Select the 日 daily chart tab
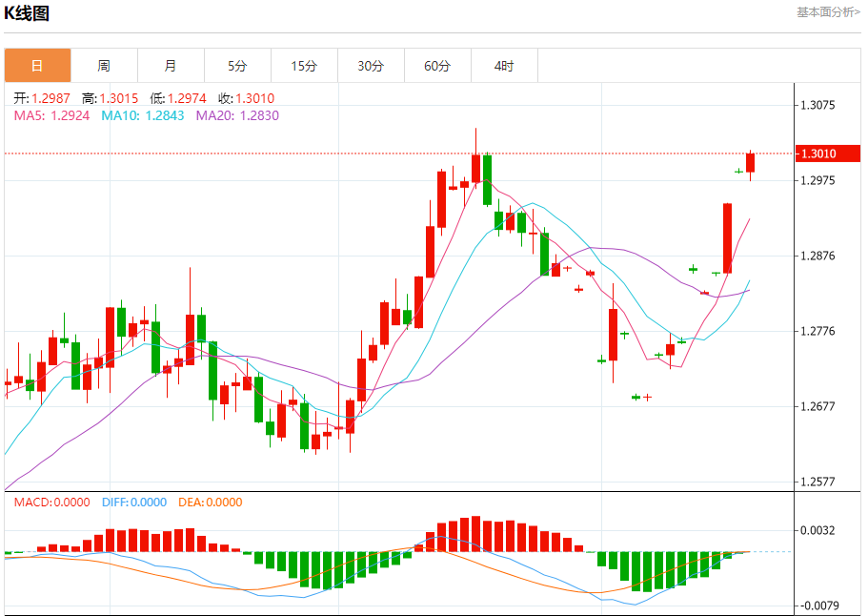Viewport: 868px width, 616px height. coord(37,66)
